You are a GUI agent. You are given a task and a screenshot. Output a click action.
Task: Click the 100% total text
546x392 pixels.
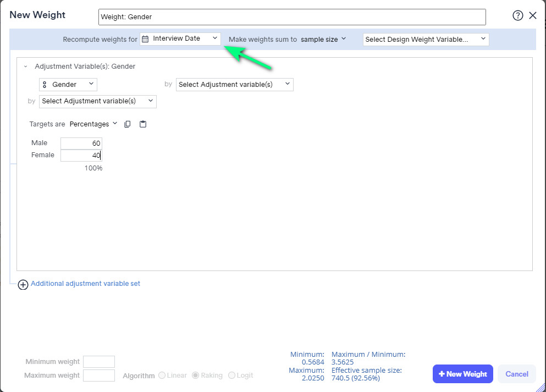[x=93, y=168]
